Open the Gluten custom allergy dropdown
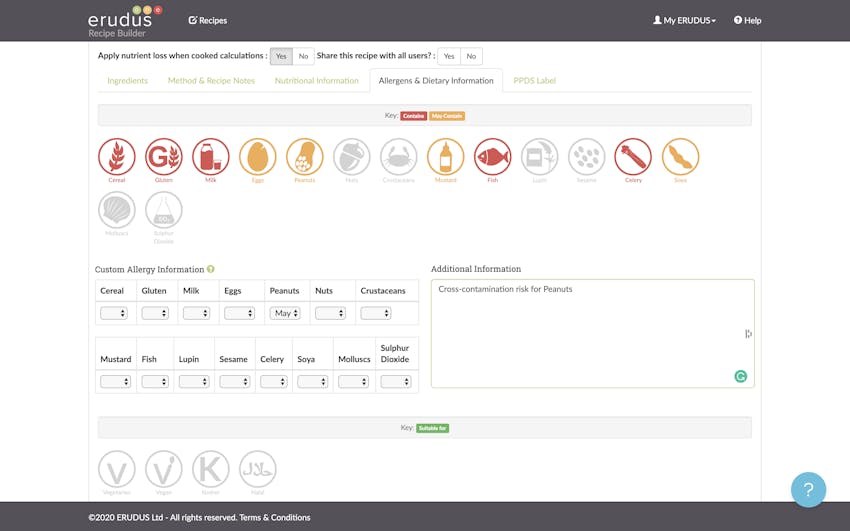The height and width of the screenshot is (531, 850). pyautogui.click(x=155, y=313)
